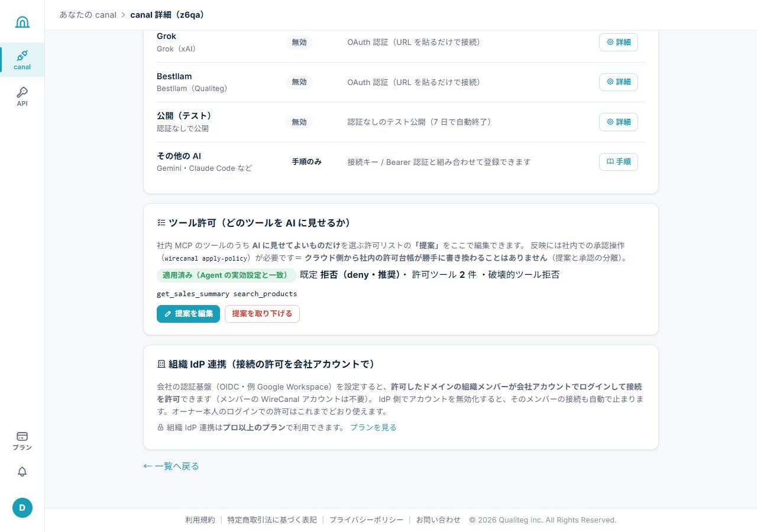This screenshot has width=757, height=532.
Task: Click the 適用済み（Agent の実効設定と一致）badge
Action: (x=227, y=275)
